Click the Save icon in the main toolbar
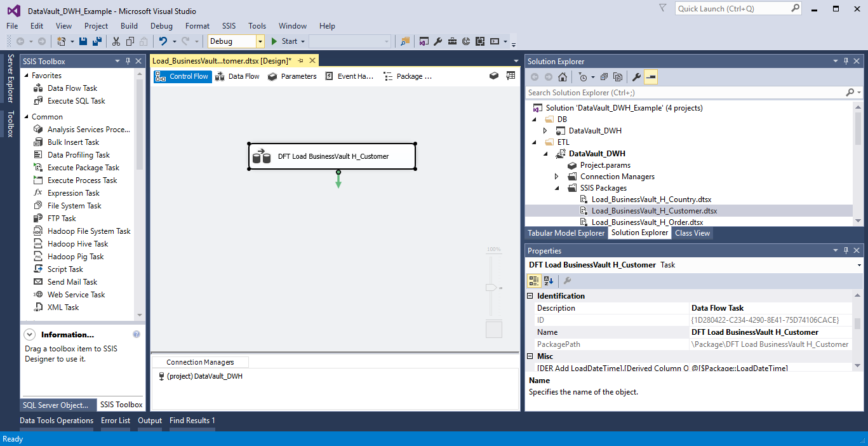Viewport: 868px width, 446px height. pyautogui.click(x=83, y=41)
